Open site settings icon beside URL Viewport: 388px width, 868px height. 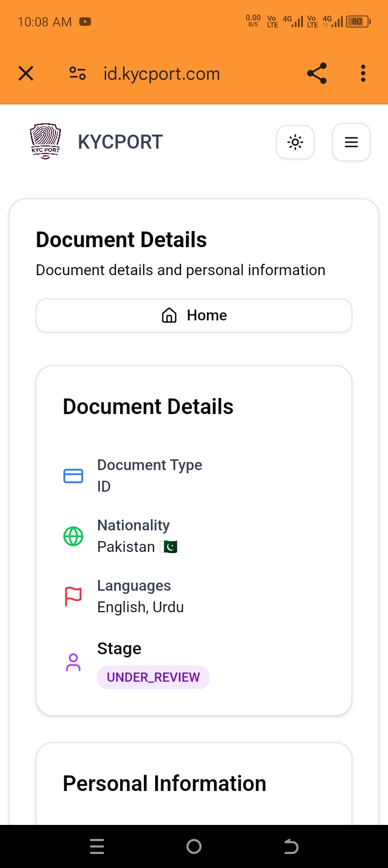(x=78, y=73)
